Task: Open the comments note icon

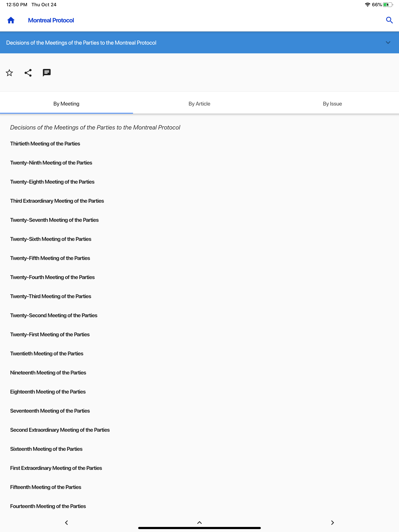Action: 47,73
